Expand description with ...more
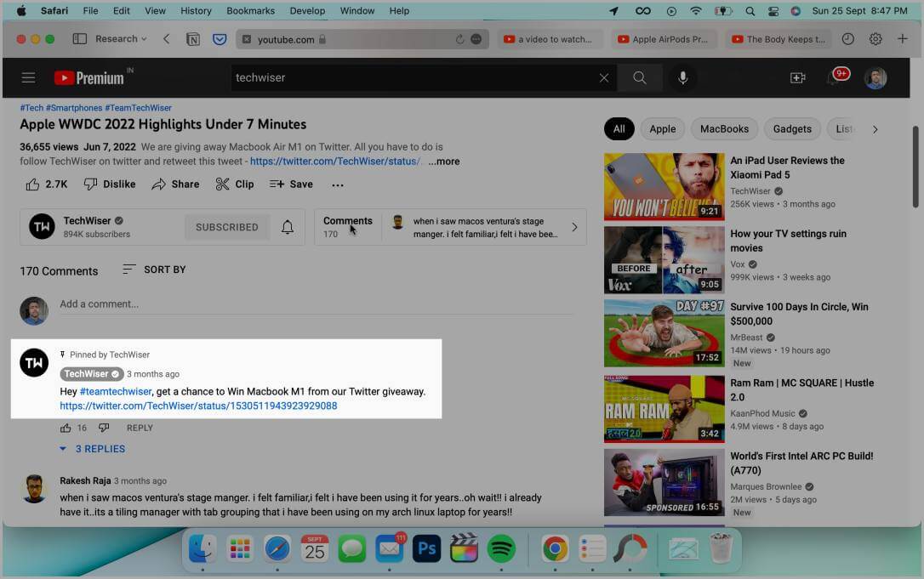Image resolution: width=924 pixels, height=579 pixels. point(444,162)
